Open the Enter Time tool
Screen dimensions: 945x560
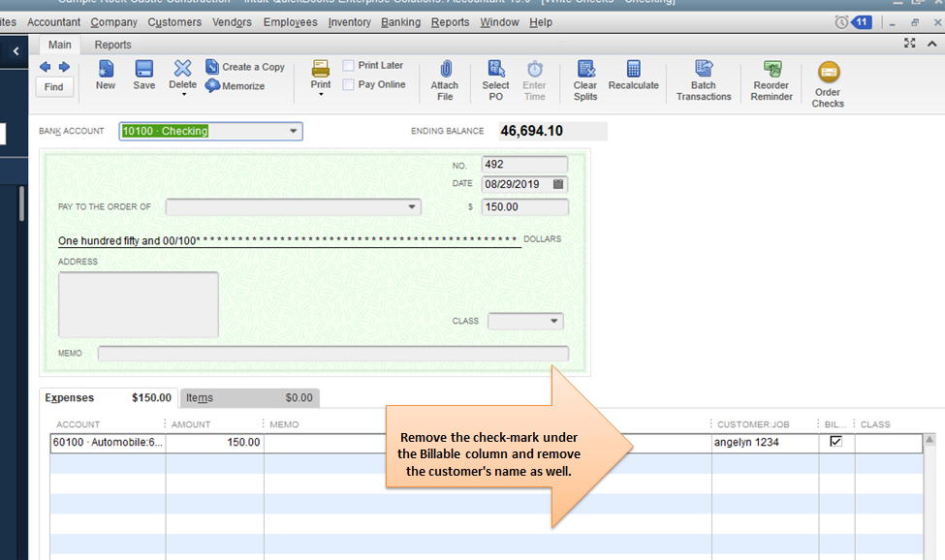[535, 80]
